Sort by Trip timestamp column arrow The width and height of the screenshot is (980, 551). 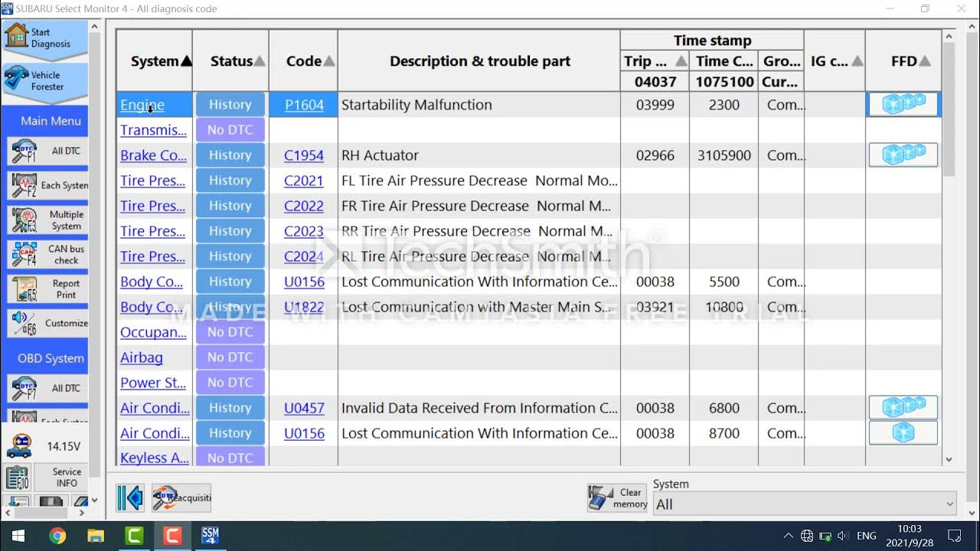pyautogui.click(x=681, y=61)
